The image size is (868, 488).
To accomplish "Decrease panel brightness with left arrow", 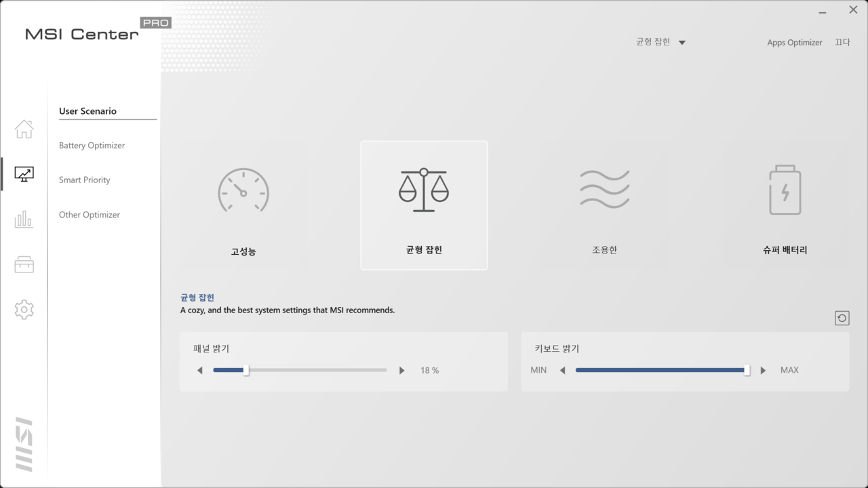I will coord(200,371).
